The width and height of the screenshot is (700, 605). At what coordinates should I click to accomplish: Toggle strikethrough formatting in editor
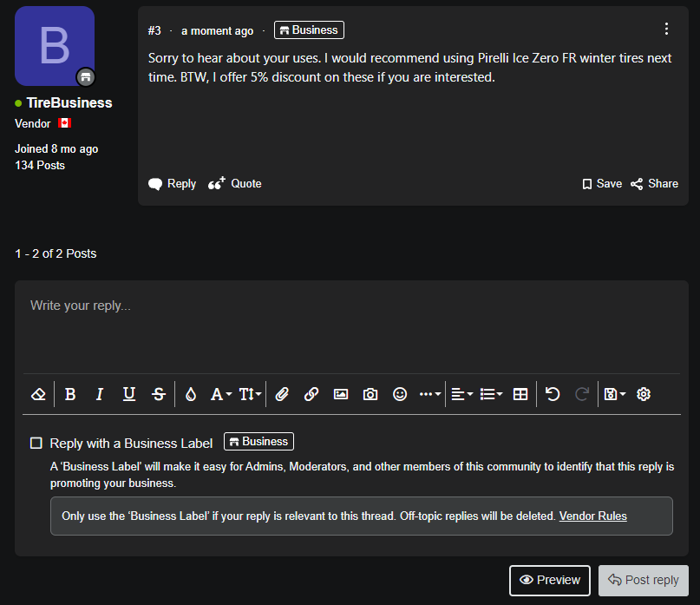pos(159,394)
